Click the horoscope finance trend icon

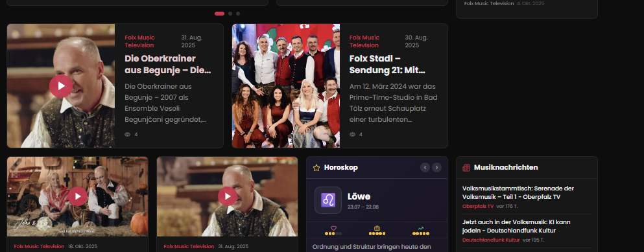pos(420,228)
